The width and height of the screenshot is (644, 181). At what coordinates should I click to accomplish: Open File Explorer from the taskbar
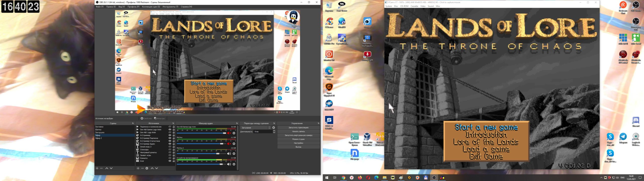pyautogui.click(x=384, y=178)
